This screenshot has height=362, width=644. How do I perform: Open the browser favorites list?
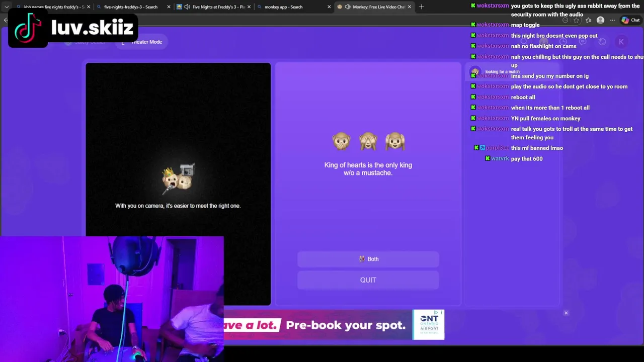(x=588, y=20)
